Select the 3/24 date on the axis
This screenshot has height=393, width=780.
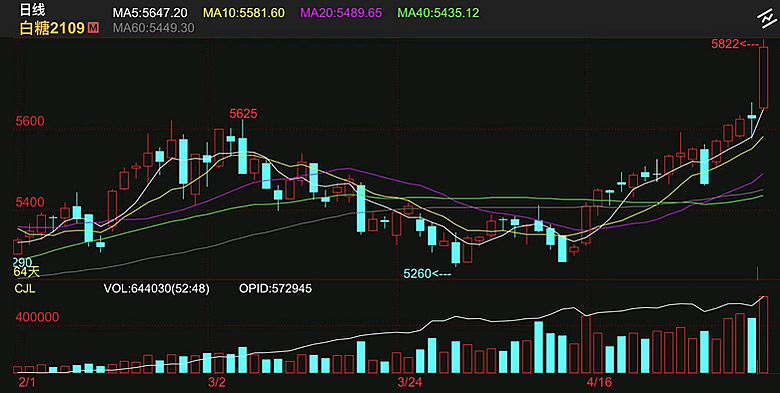coord(409,383)
